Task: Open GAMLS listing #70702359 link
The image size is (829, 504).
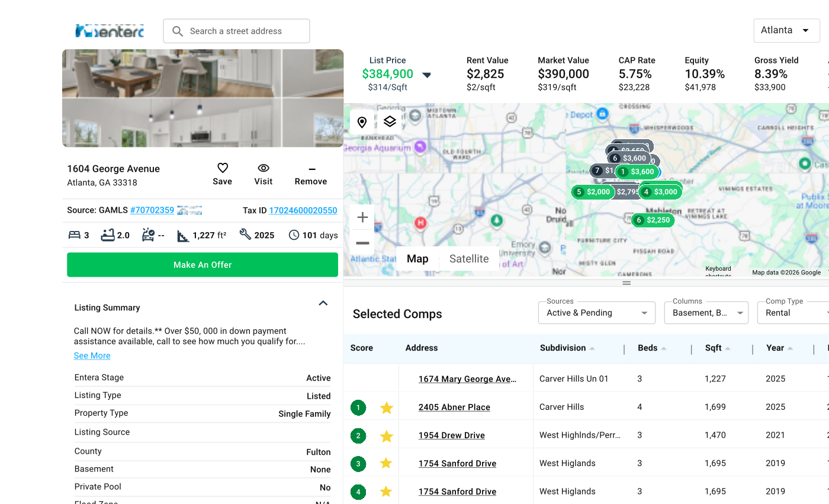Action: click(x=152, y=210)
